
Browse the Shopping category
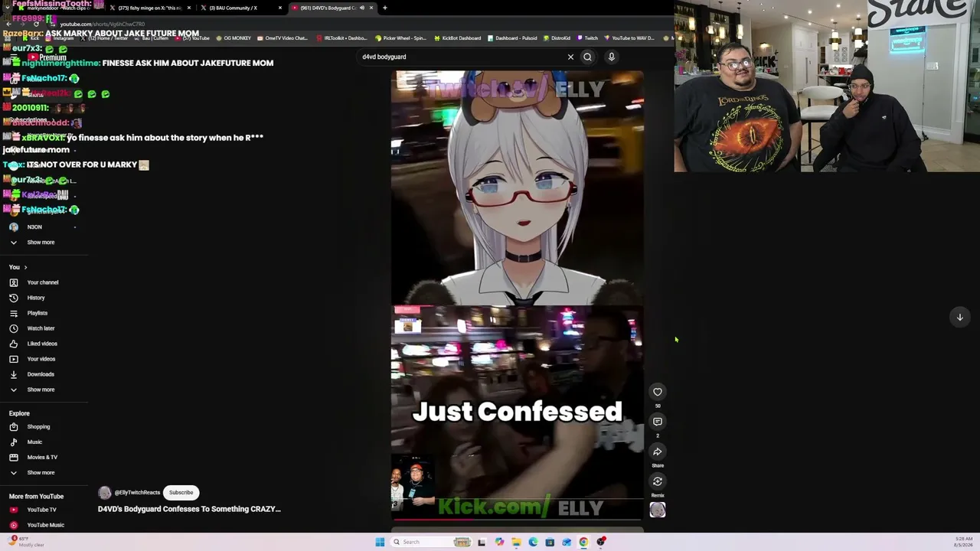[38, 427]
